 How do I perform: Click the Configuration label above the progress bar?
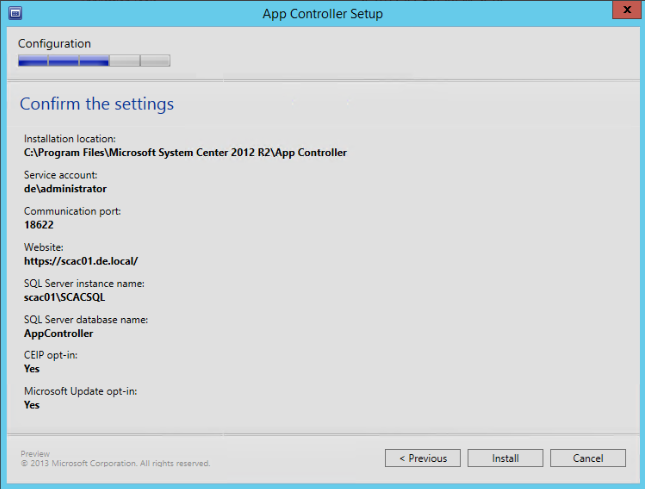[54, 44]
